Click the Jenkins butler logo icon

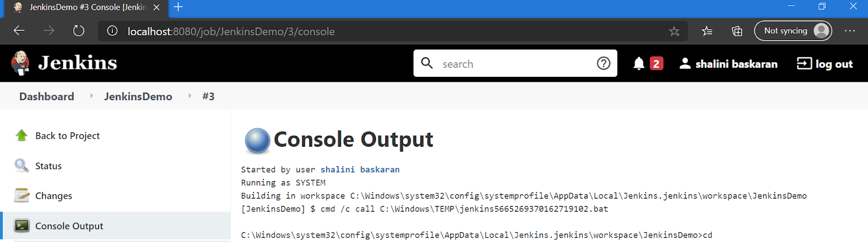(x=21, y=63)
